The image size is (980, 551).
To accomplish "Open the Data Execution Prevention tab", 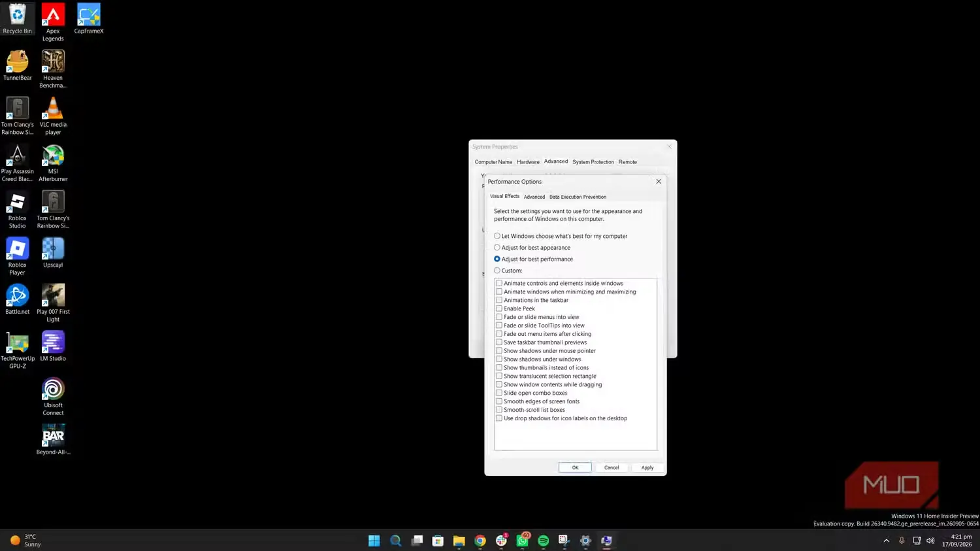I will (x=578, y=197).
